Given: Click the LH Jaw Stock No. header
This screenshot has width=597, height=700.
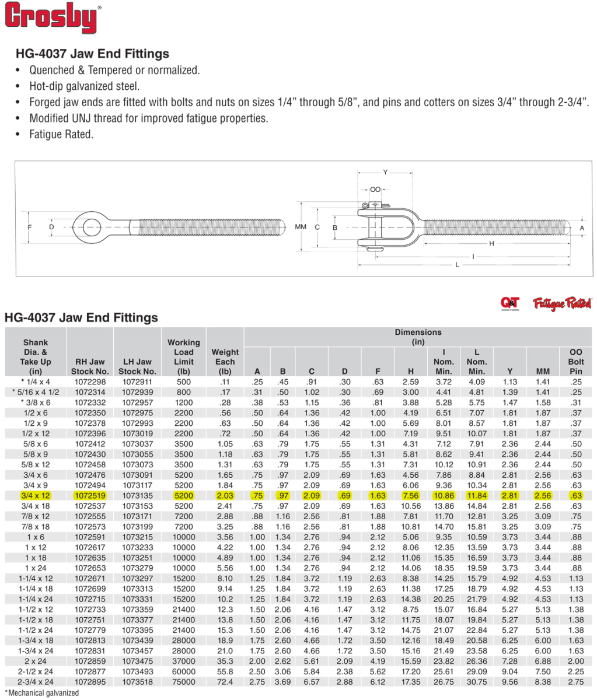Looking at the screenshot, I should pyautogui.click(x=137, y=366).
